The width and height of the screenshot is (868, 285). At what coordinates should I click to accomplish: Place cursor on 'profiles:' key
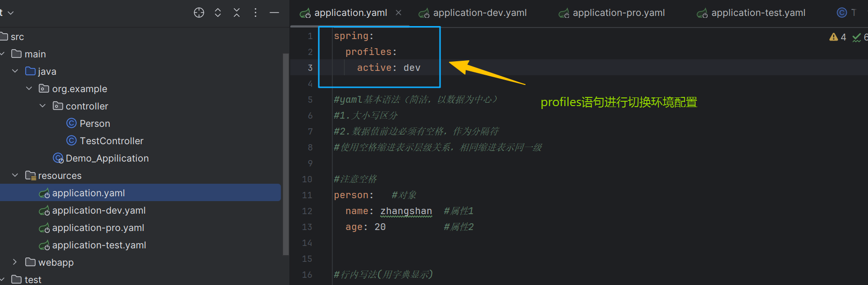click(371, 52)
